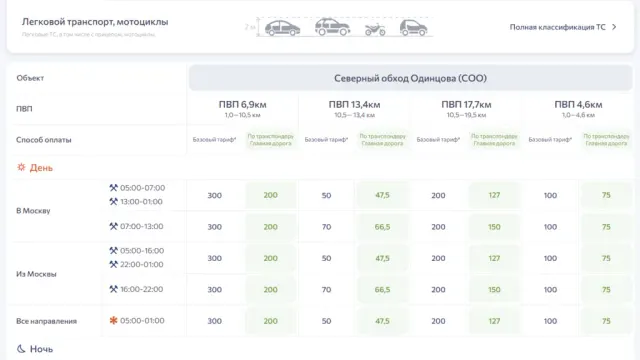Click Легковой транспорт, мотоциклы heading
The width and height of the screenshot is (640, 360).
pyautogui.click(x=95, y=22)
